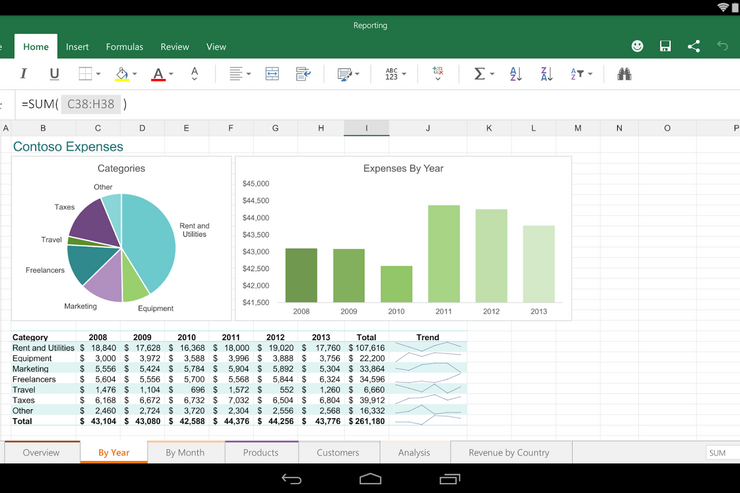Open Revenue by Country sheet
The height and width of the screenshot is (493, 740).
click(509, 452)
